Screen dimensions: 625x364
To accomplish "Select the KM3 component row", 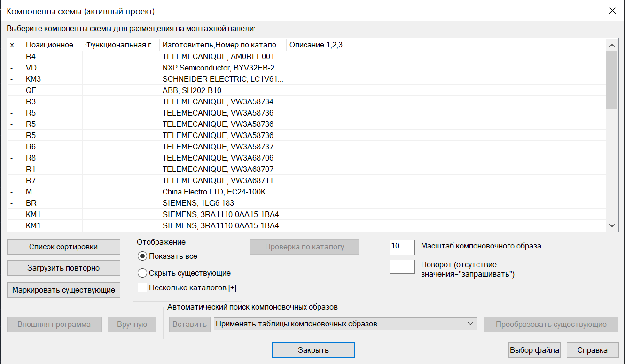I will click(x=306, y=79).
